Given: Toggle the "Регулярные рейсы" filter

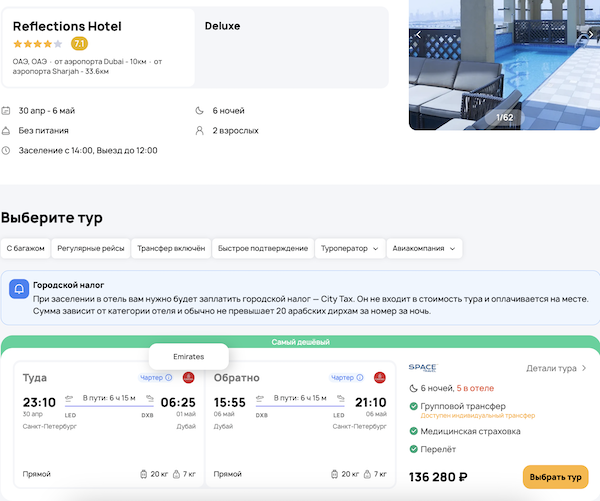Looking at the screenshot, I should tap(90, 248).
